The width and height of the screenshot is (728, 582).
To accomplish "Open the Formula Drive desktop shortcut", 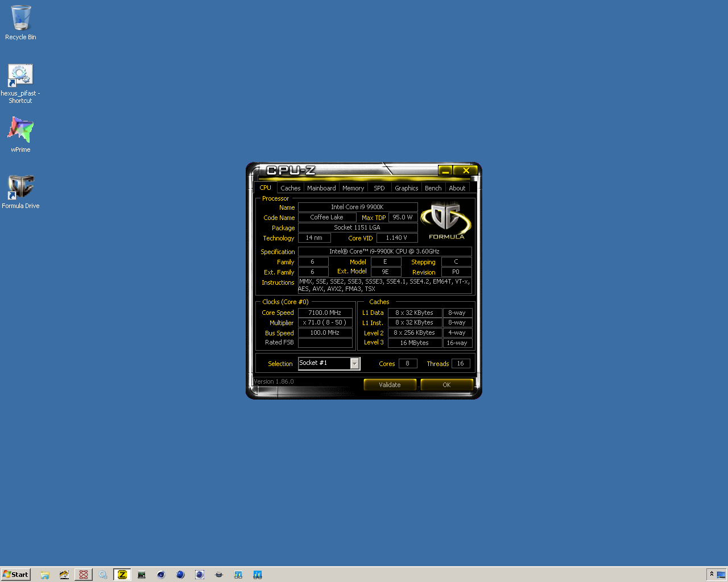I will coord(20,192).
